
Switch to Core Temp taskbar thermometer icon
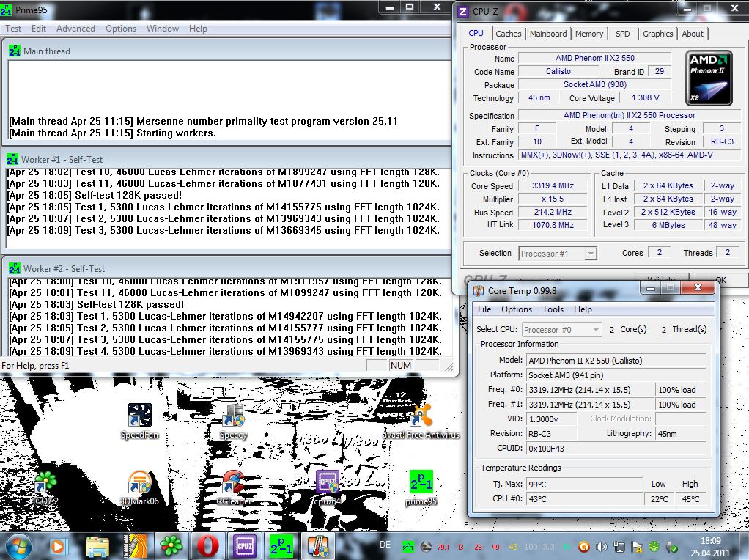click(318, 546)
